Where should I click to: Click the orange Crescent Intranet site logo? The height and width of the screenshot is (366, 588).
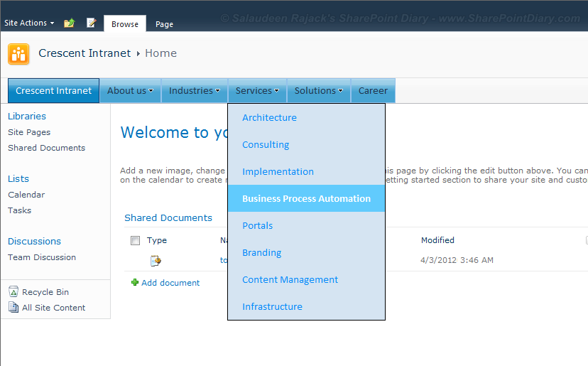coord(18,54)
